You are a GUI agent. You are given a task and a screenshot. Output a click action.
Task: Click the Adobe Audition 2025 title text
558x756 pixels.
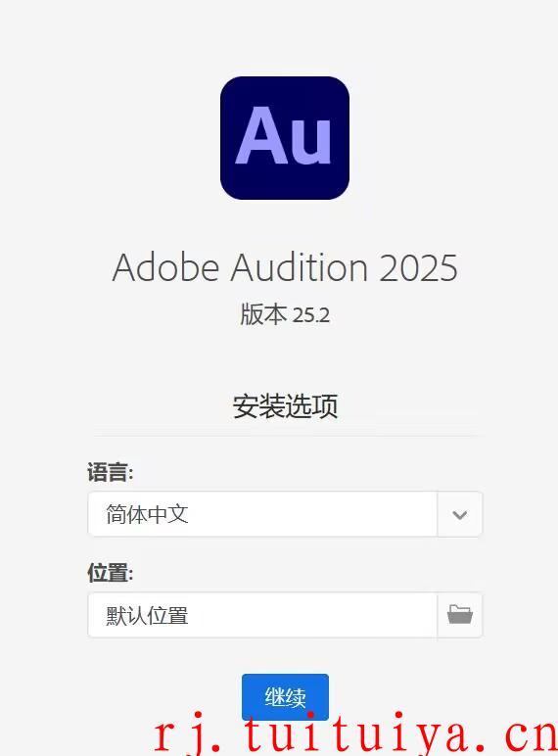point(285,267)
